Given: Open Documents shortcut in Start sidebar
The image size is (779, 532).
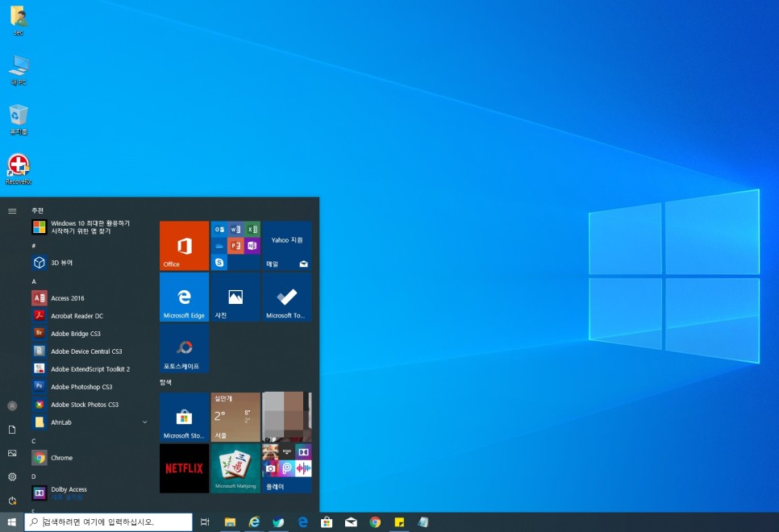Looking at the screenshot, I should point(12,430).
